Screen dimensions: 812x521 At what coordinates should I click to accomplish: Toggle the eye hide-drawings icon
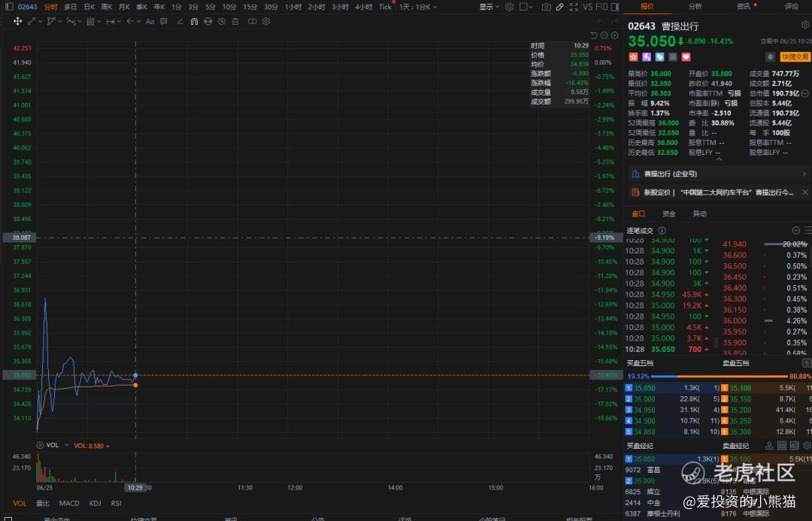pos(208,21)
